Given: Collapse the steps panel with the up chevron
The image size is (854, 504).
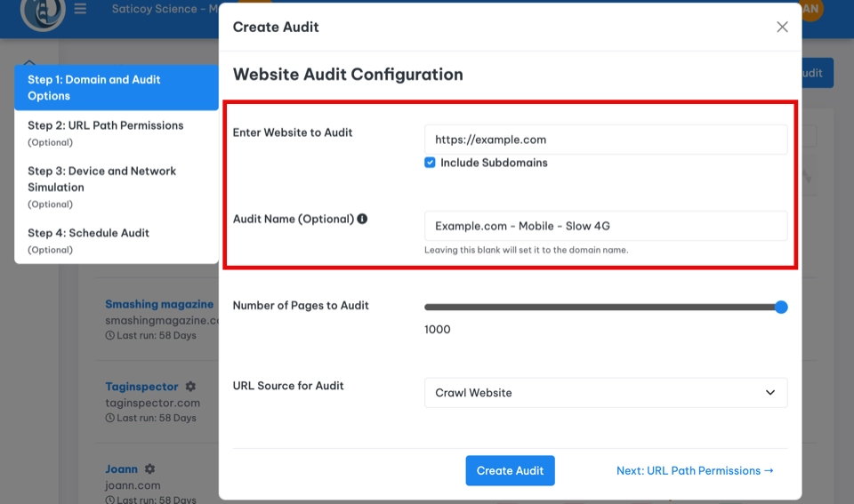Looking at the screenshot, I should (28, 62).
